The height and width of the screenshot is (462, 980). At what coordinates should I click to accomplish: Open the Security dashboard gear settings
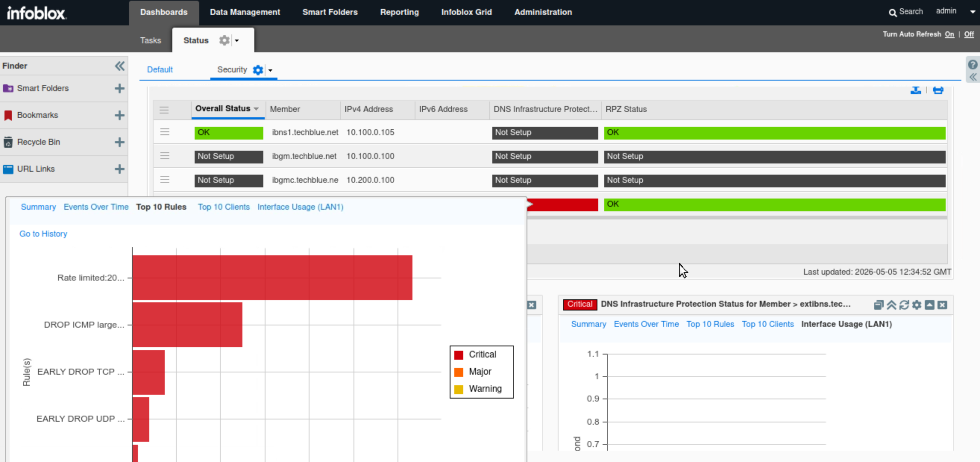coord(258,70)
